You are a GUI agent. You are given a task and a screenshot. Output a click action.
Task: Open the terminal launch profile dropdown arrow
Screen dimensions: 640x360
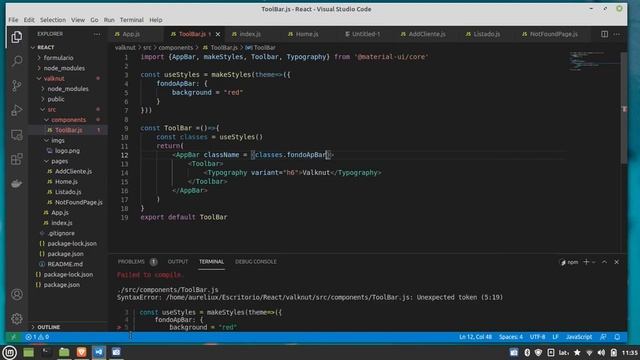click(x=594, y=262)
